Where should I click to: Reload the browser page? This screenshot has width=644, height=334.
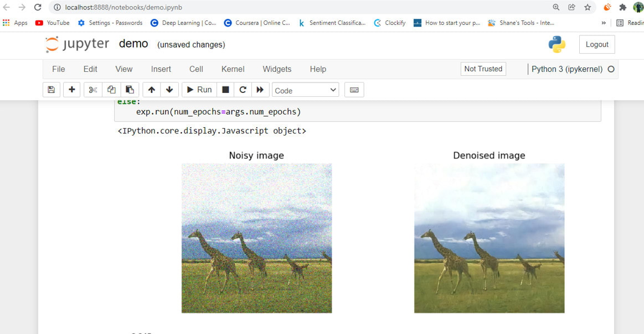click(x=37, y=7)
